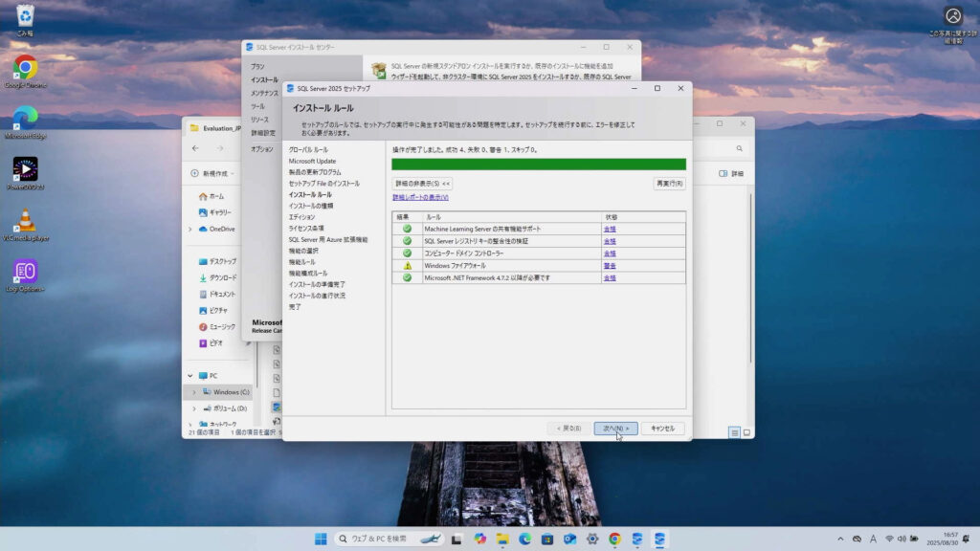
Task: Select メンテナンス in the install center sidebar
Action: click(264, 93)
